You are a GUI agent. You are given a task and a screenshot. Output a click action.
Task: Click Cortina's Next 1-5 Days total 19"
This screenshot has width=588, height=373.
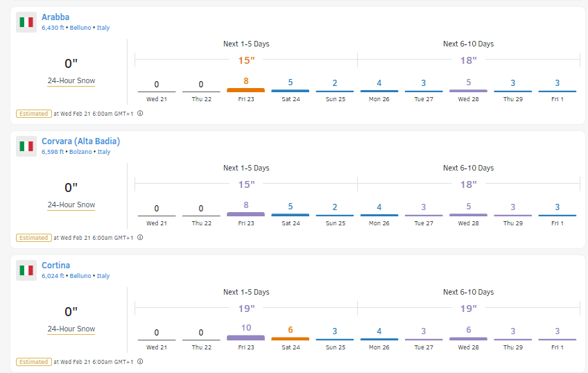coord(246,309)
